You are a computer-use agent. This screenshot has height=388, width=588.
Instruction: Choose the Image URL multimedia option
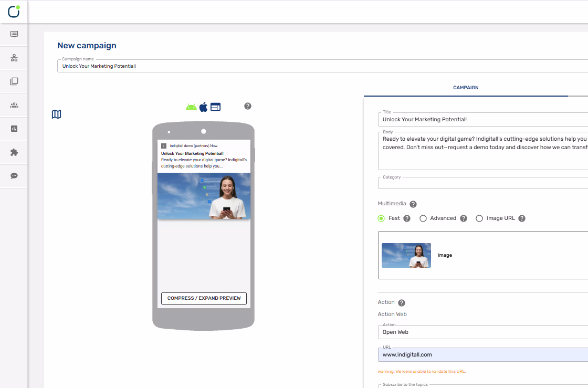(479, 218)
